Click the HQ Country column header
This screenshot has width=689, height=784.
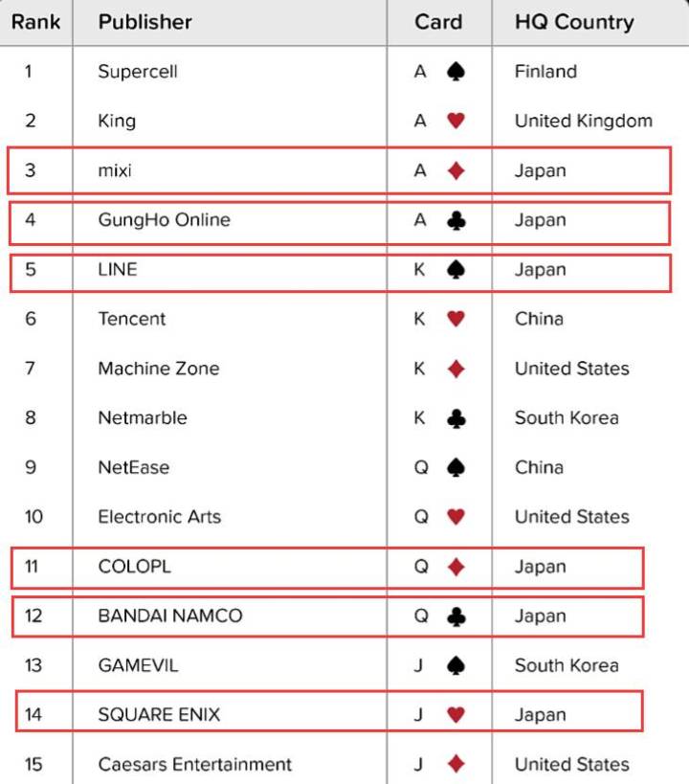coord(574,21)
